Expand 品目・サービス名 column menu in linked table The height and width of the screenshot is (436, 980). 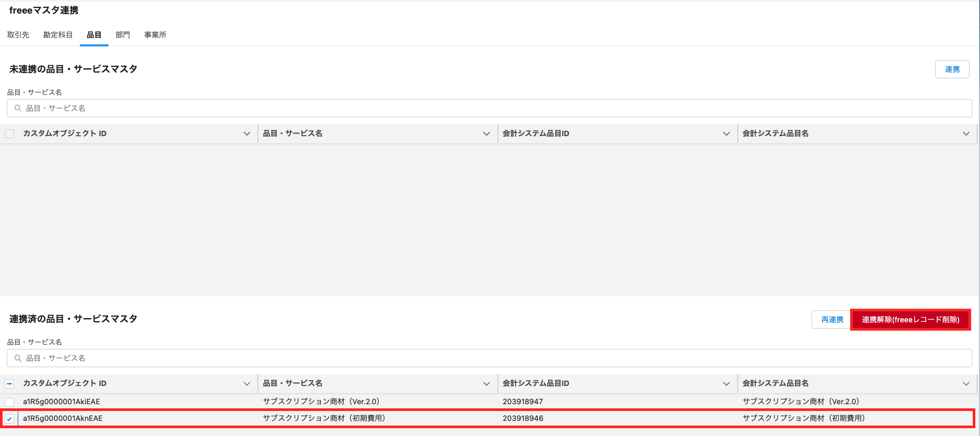(x=487, y=384)
